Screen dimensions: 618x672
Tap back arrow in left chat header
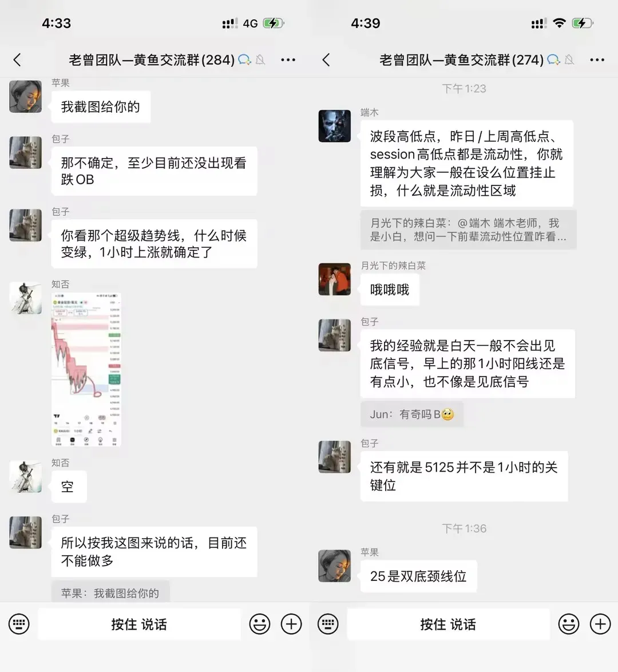(17, 60)
